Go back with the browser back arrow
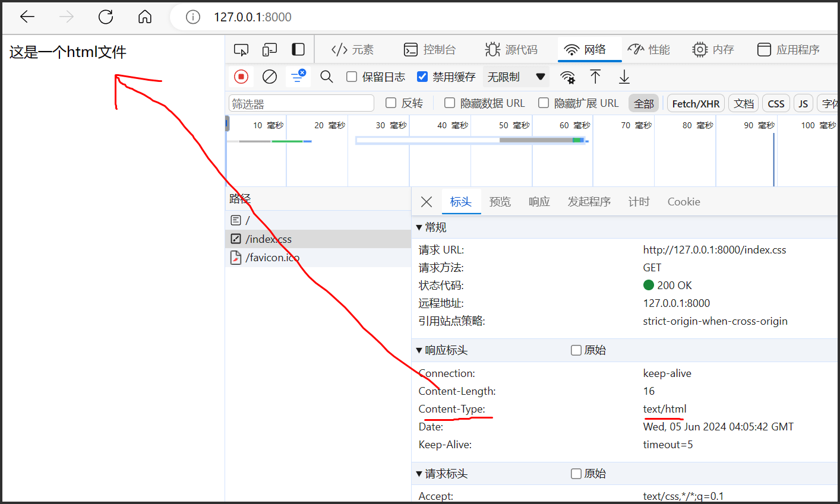This screenshot has width=840, height=504. [x=27, y=17]
